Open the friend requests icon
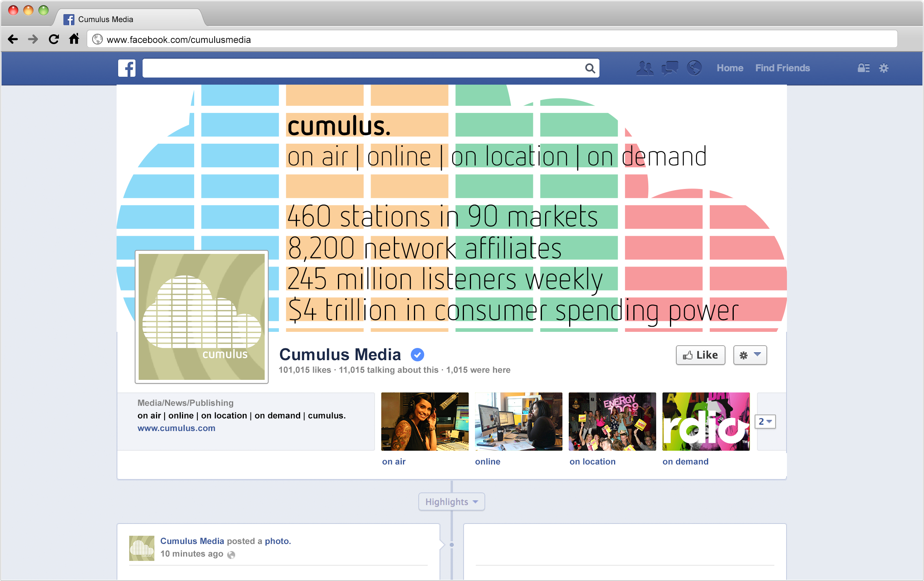 click(x=645, y=68)
